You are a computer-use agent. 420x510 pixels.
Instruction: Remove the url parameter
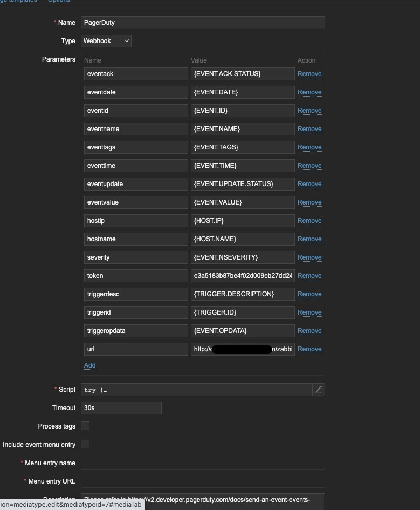(x=309, y=349)
